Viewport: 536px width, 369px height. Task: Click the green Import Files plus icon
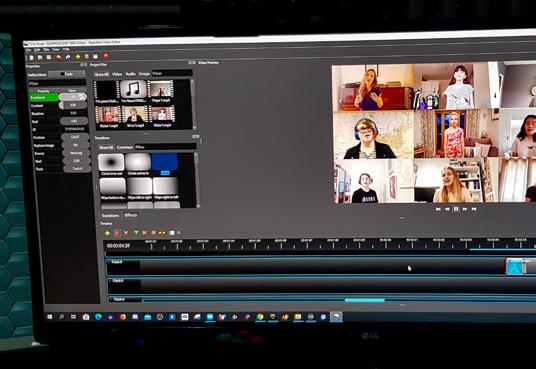[78, 56]
